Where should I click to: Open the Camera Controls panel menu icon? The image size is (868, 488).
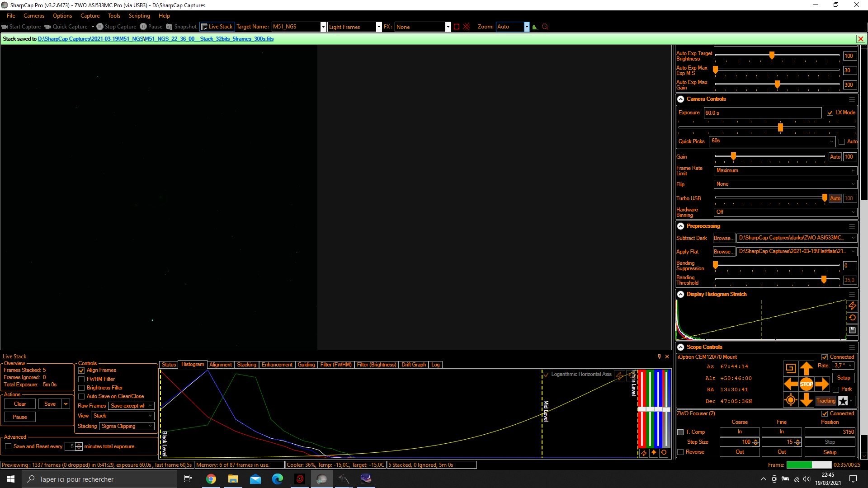tap(852, 99)
